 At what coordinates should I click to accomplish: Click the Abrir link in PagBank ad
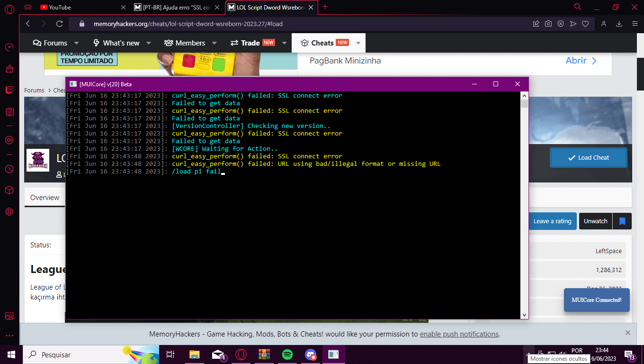click(x=581, y=61)
